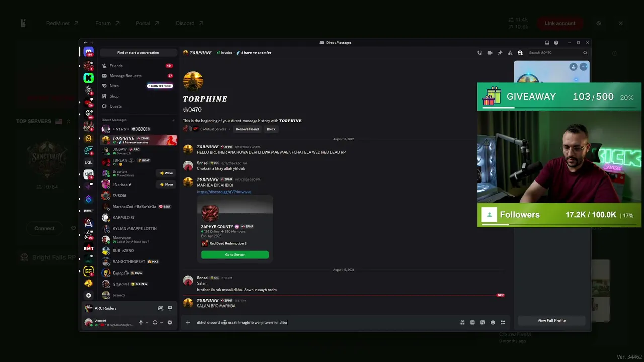Click more options on profile panel
The image size is (644, 362).
584,67
